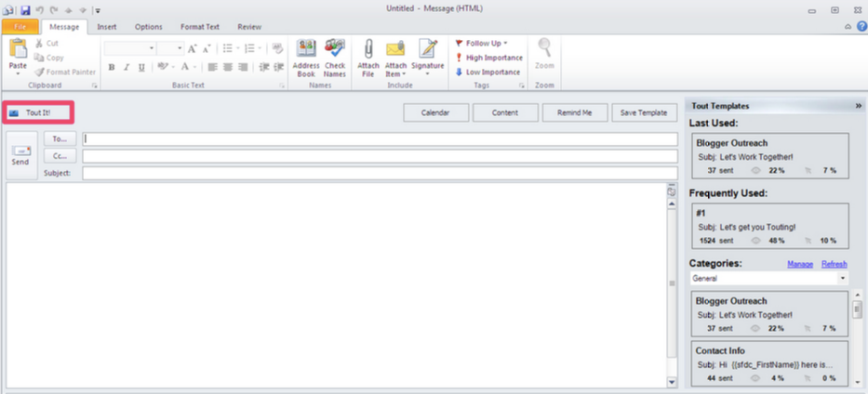Center the text
868x394 pixels.
228,68
